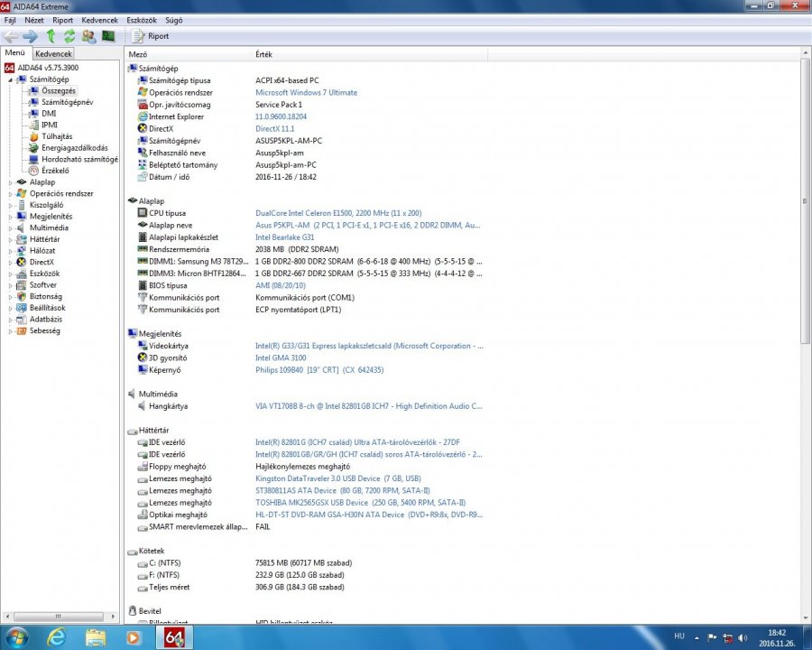Expand the Operációs rendszer tree node

pos(10,194)
